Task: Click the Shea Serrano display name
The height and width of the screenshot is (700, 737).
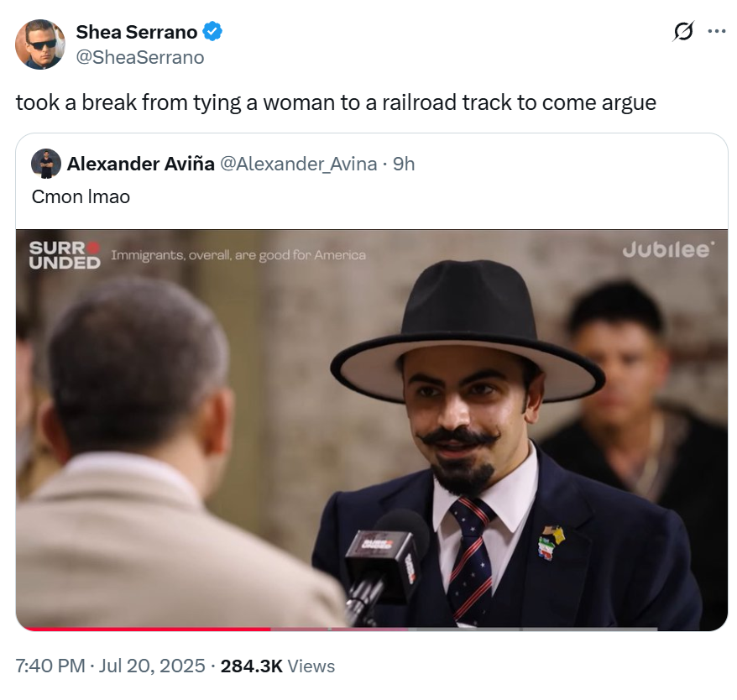Action: click(136, 32)
